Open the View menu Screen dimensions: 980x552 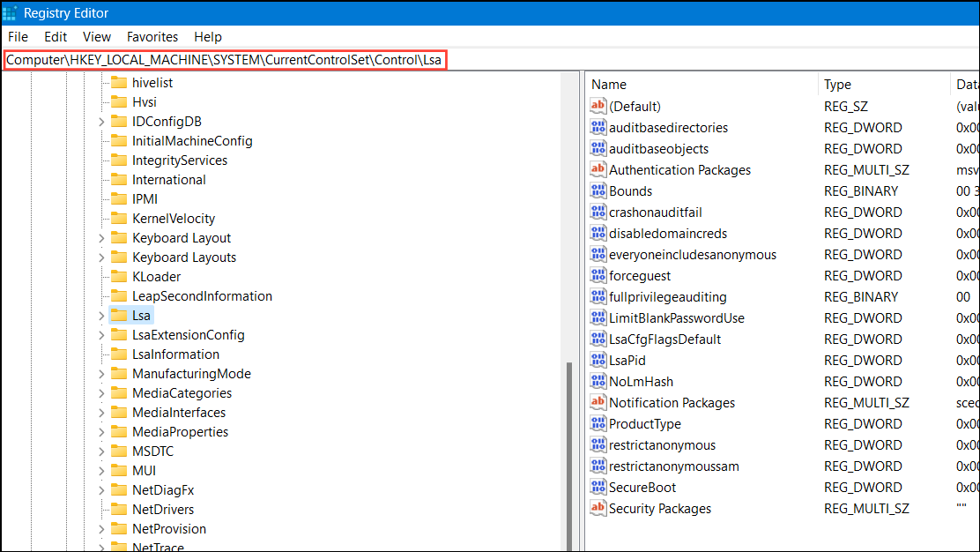[96, 36]
